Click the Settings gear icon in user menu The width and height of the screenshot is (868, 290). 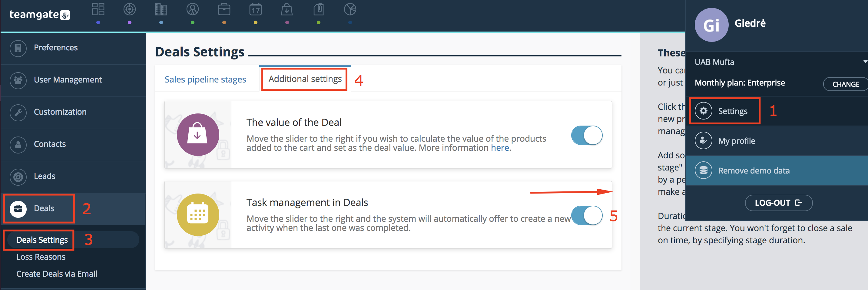[x=703, y=111]
